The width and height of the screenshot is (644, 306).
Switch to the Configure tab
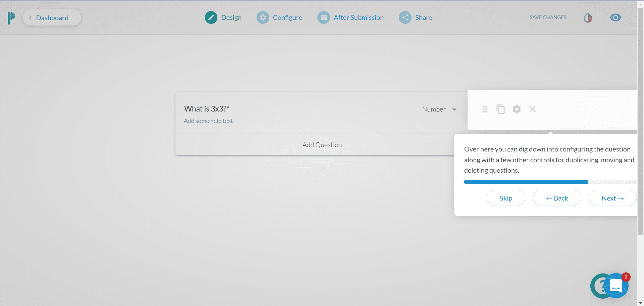tap(279, 17)
